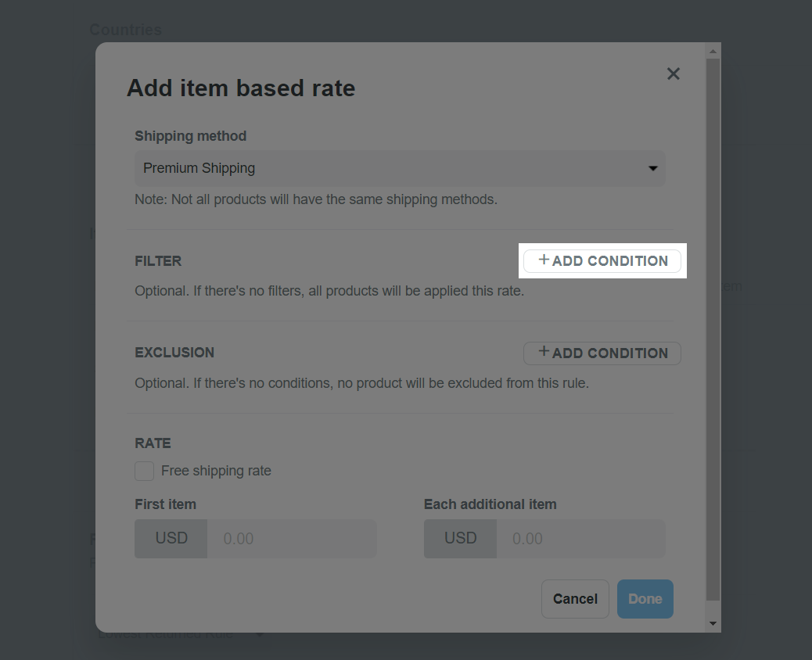Focus the First item rate input field
812x660 pixels.
coord(292,539)
